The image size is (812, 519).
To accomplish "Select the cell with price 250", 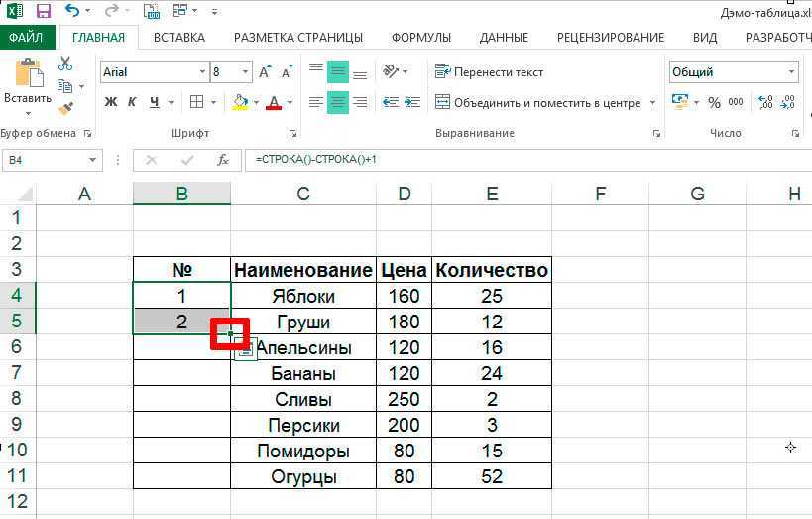I will coord(404,399).
